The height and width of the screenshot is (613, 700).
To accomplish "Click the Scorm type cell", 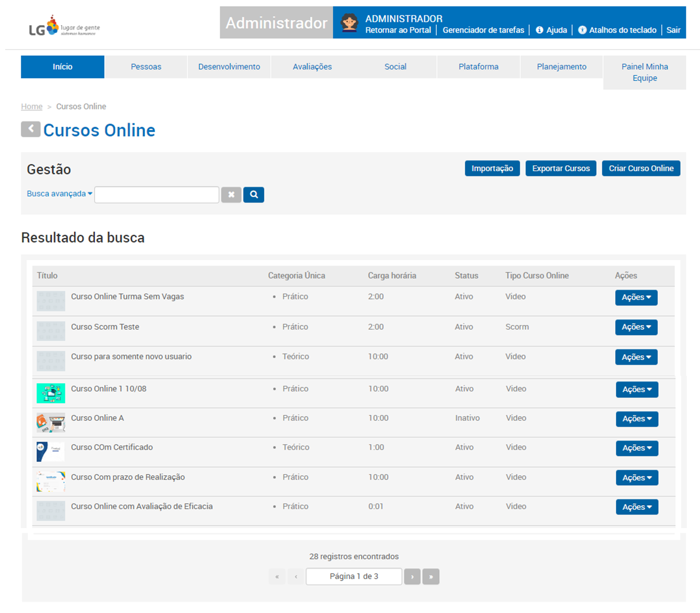I will pos(517,327).
